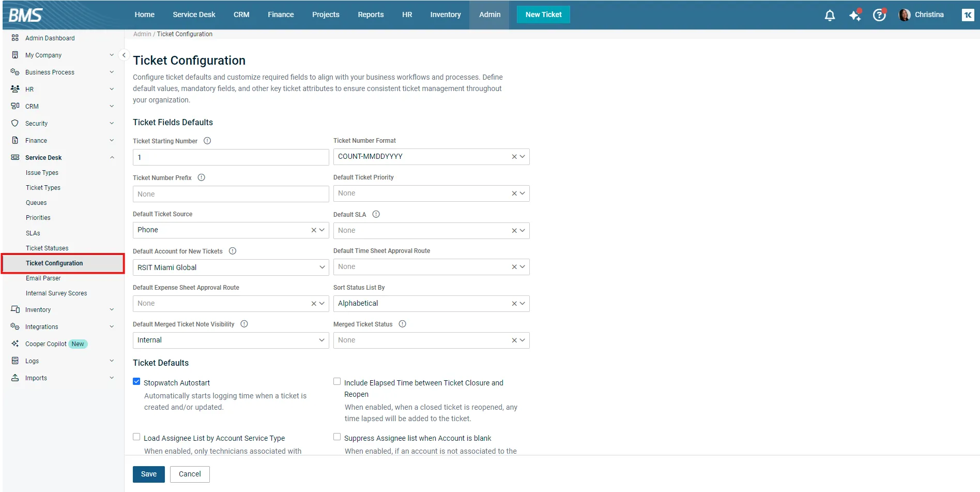This screenshot has height=492, width=980.
Task: Open Default Account for New Tickets dropdown
Action: pyautogui.click(x=321, y=267)
